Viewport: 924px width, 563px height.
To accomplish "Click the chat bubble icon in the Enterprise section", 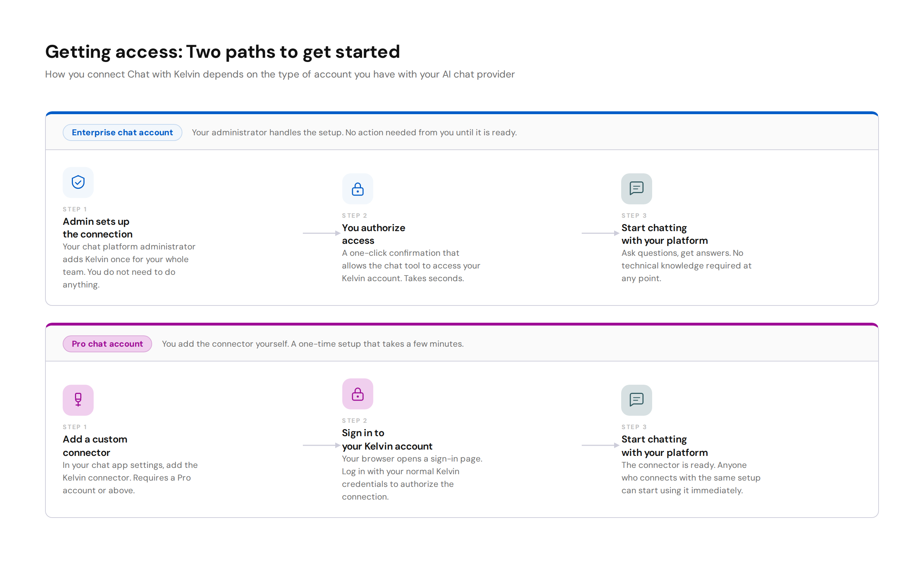I will click(x=636, y=189).
